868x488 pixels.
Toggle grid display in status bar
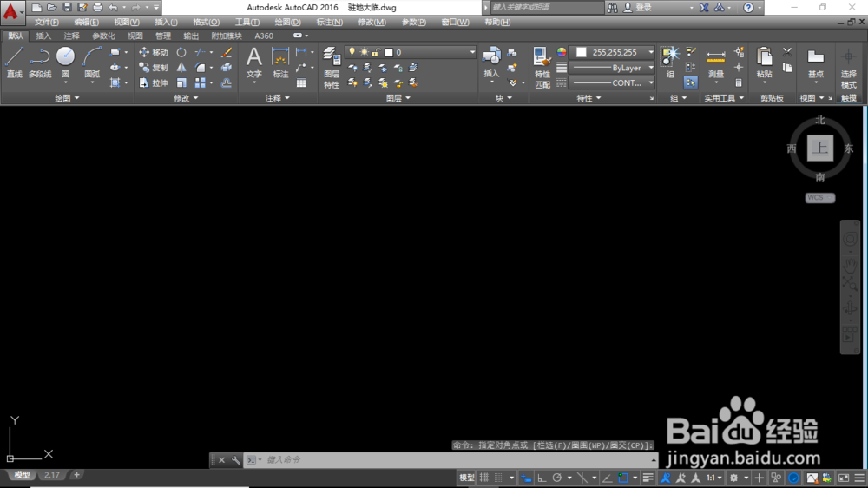point(484,478)
